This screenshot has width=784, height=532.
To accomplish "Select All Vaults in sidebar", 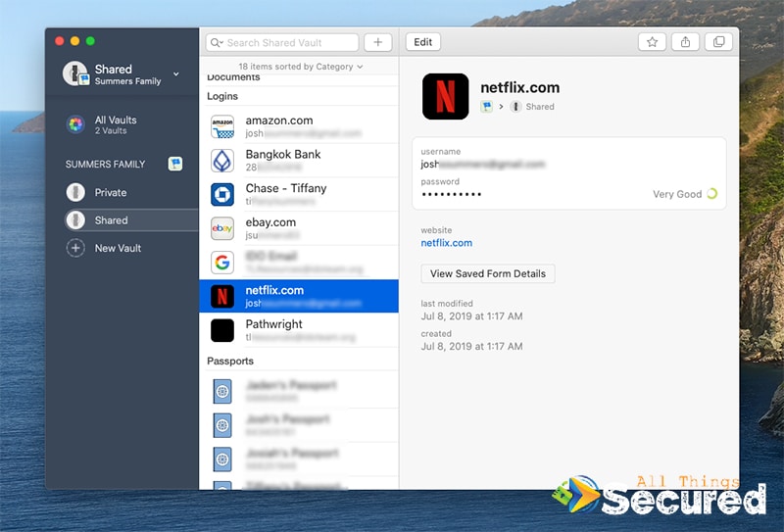I will tap(122, 124).
